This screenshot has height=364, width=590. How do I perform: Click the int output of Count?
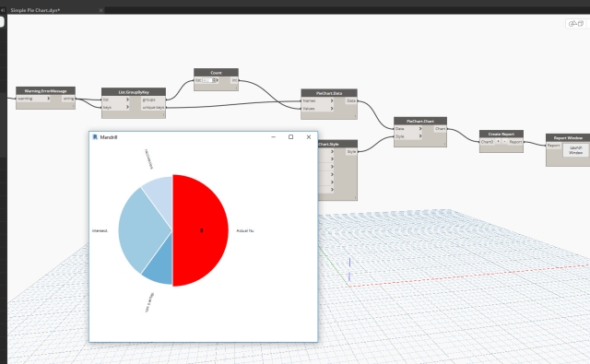(234, 80)
